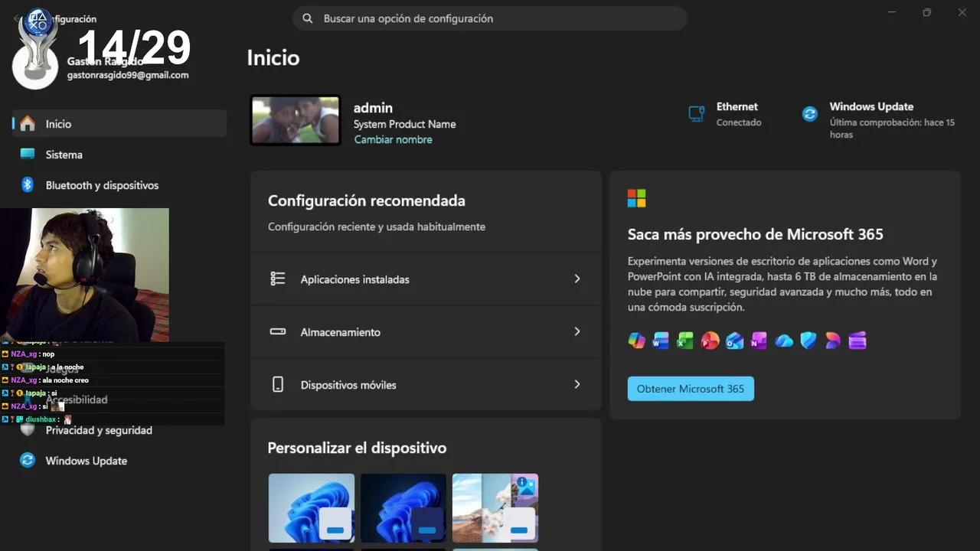Click the Cambiar nombre link
Image resolution: width=980 pixels, height=551 pixels.
click(393, 139)
